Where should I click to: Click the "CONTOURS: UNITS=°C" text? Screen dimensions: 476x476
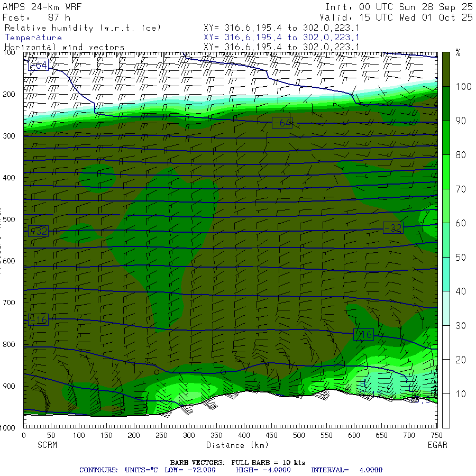pos(118,470)
